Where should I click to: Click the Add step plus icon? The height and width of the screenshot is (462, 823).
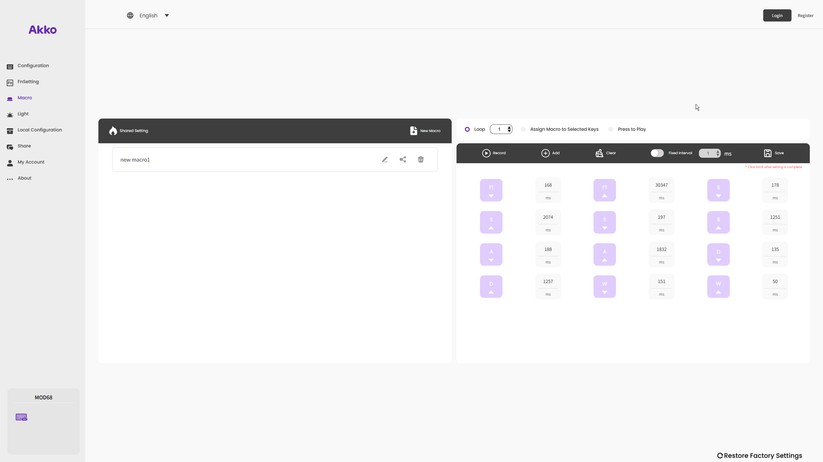coord(545,153)
